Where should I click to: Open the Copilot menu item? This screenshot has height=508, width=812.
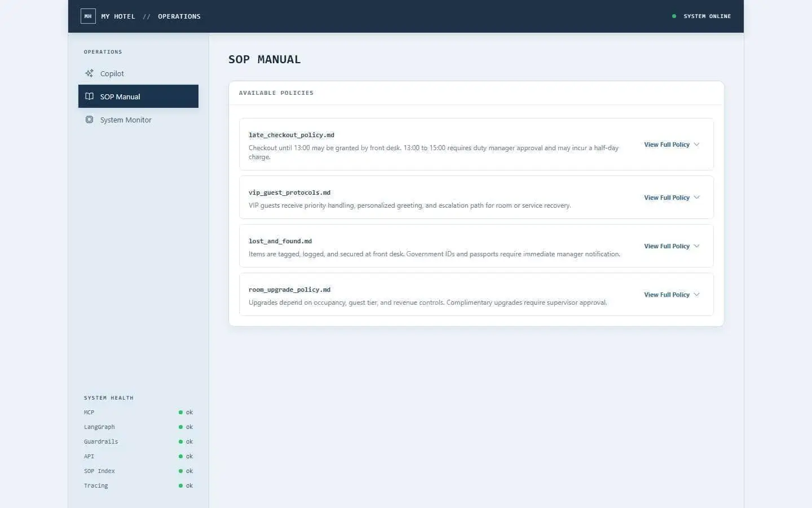(138, 73)
